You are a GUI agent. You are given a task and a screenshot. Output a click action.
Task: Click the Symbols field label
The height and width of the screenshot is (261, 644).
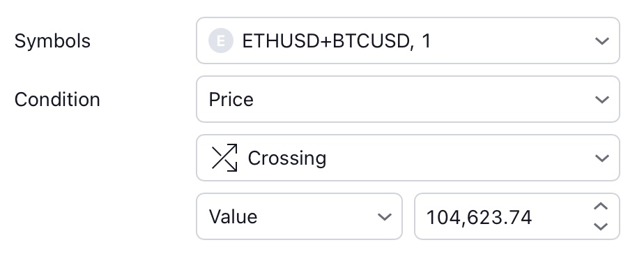click(x=52, y=41)
